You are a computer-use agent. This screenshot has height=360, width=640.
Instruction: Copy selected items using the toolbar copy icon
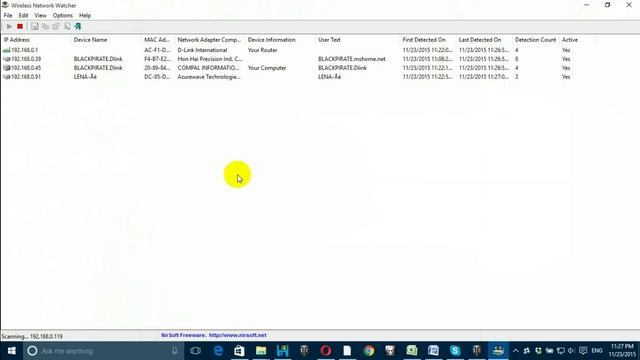(45, 27)
